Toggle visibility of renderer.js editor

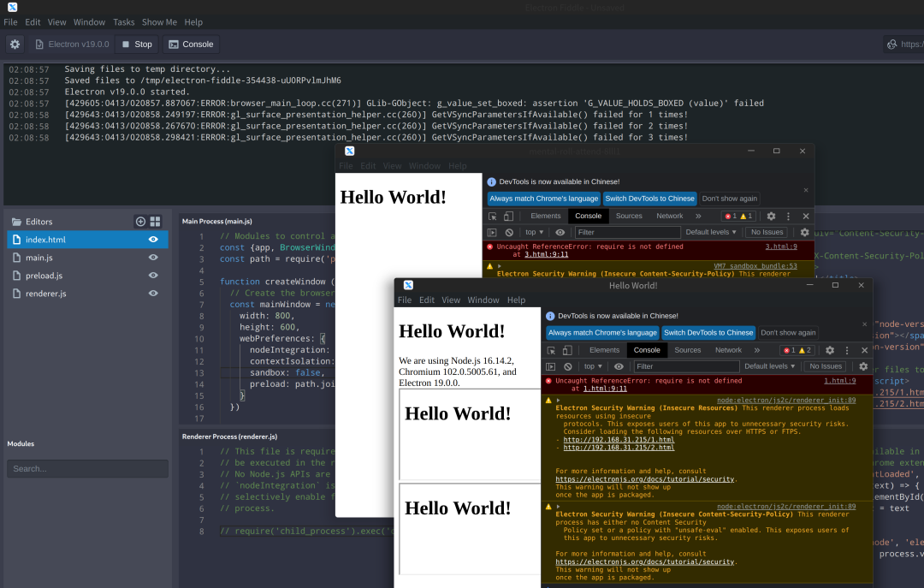(153, 293)
